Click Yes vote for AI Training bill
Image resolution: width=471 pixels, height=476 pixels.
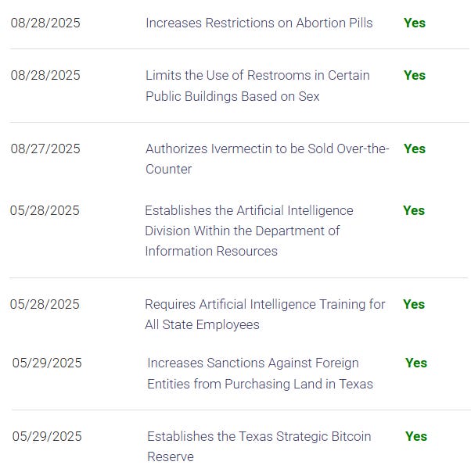(414, 304)
